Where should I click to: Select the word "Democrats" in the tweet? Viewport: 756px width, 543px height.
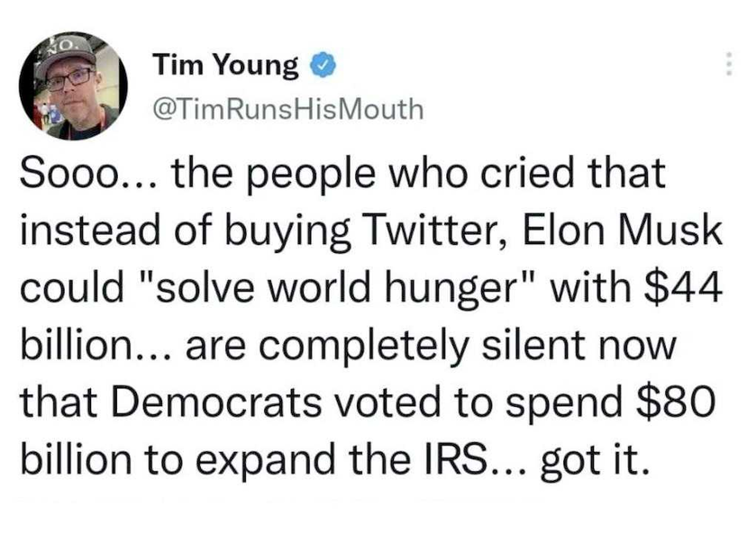point(216,402)
